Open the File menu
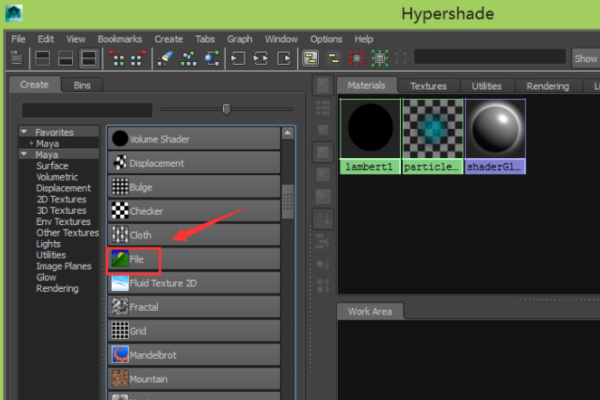 point(18,39)
